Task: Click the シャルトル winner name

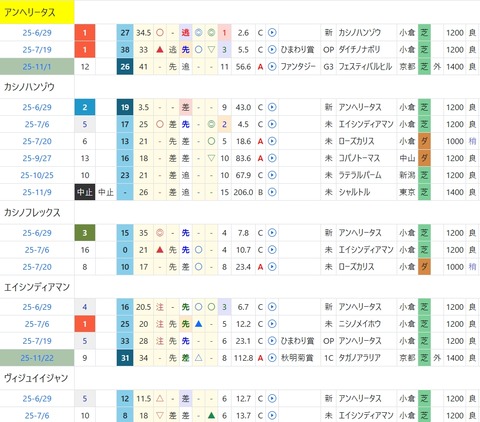Action: click(354, 192)
